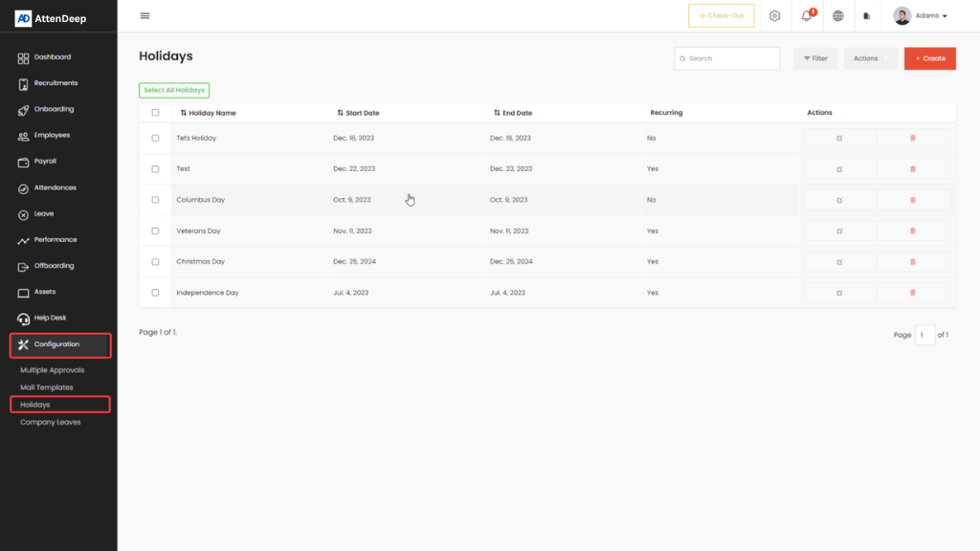Open Employees in the sidebar
The height and width of the screenshot is (551, 980).
tap(52, 136)
